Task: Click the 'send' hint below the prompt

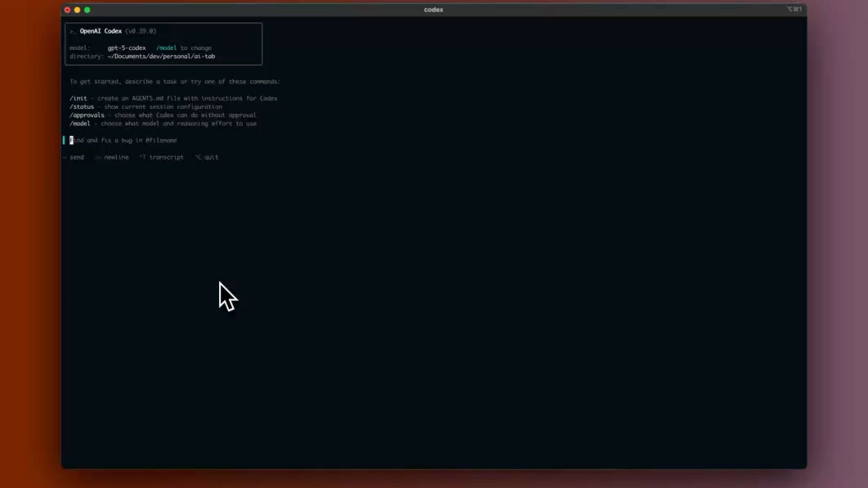Action: coord(76,157)
